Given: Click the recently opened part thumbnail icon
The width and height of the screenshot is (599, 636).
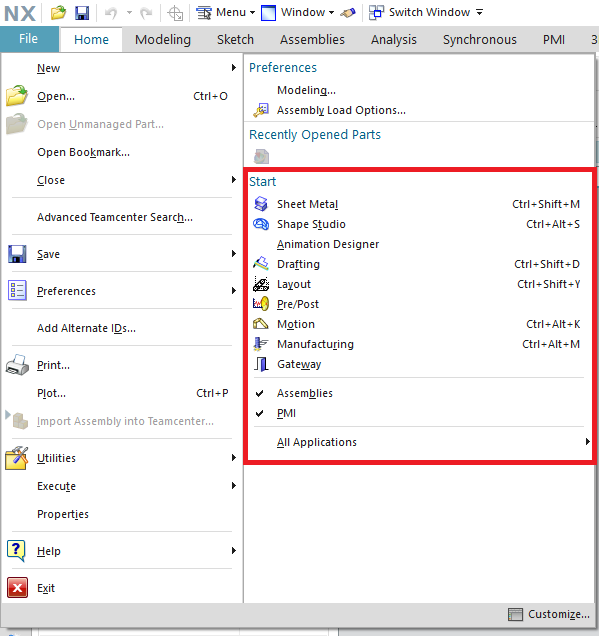Looking at the screenshot, I should point(261,157).
